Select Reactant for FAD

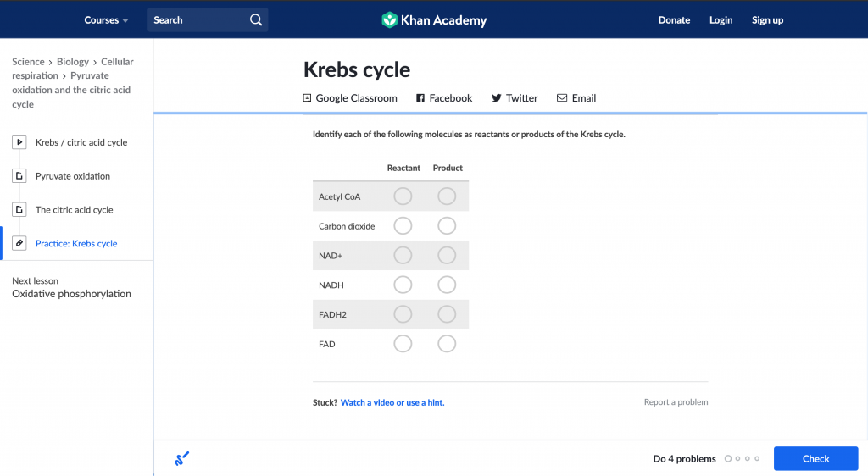click(x=403, y=344)
